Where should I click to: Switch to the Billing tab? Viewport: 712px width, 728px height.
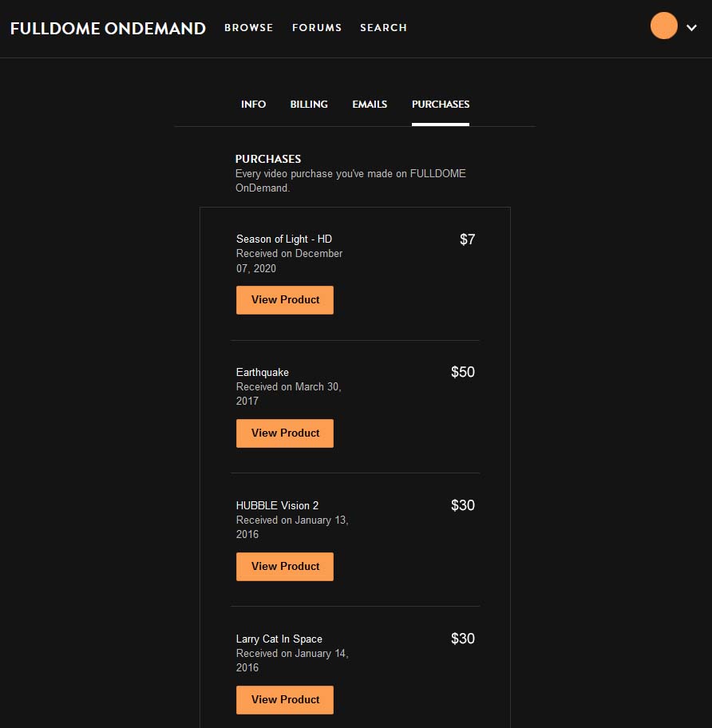point(309,105)
